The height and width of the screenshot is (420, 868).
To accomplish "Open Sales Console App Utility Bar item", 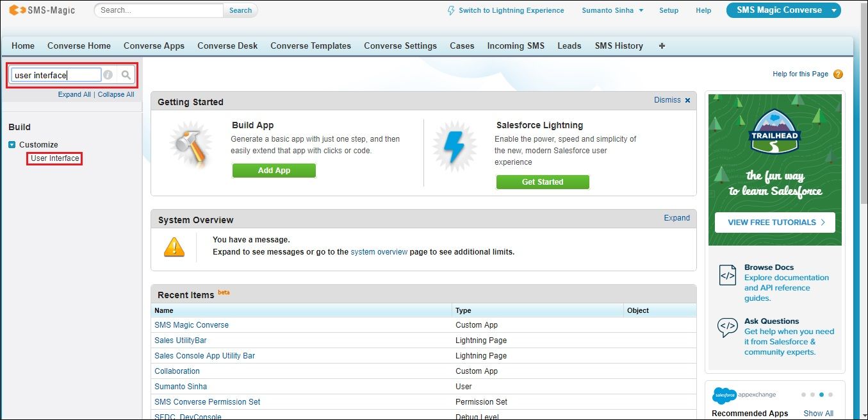I will 205,356.
